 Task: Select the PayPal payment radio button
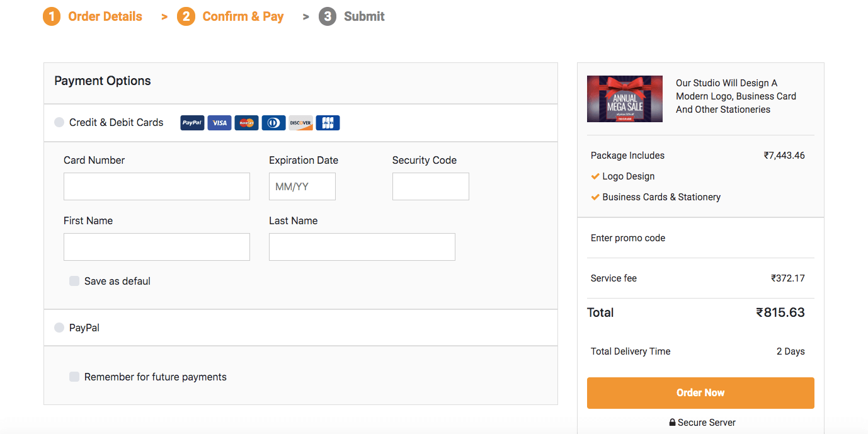[x=59, y=328]
